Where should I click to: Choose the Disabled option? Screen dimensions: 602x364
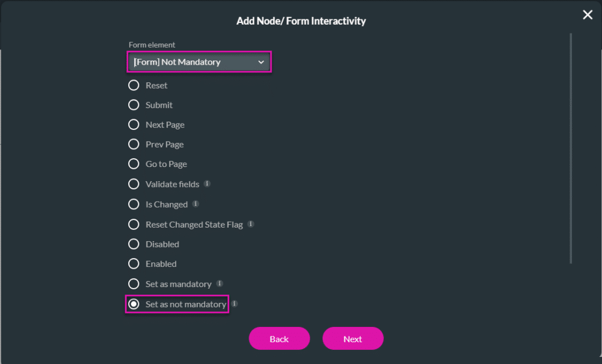coord(133,244)
